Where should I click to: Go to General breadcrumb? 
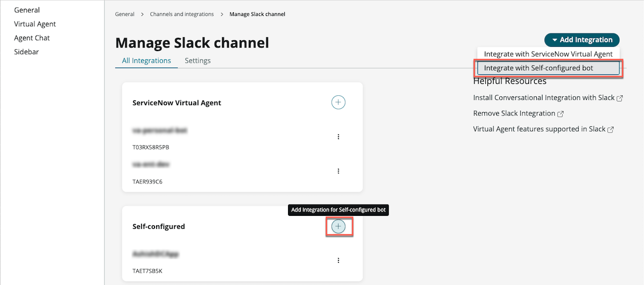pyautogui.click(x=125, y=14)
